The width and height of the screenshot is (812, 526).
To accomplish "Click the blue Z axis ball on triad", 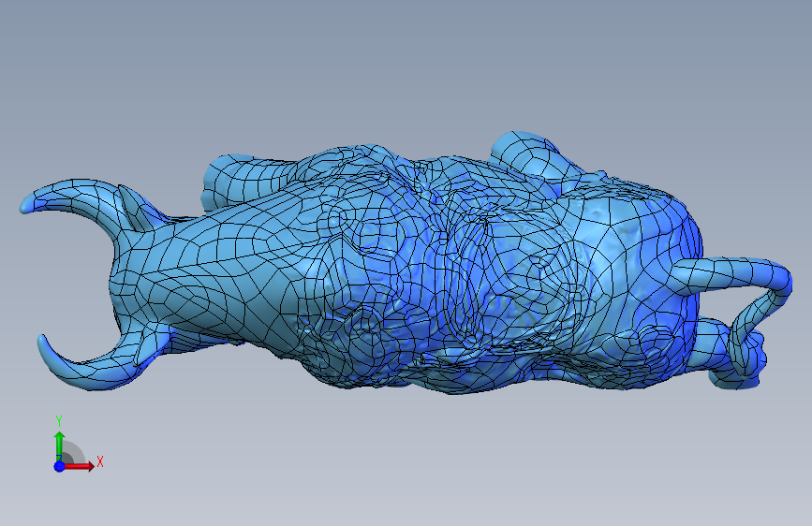I will coord(60,466).
